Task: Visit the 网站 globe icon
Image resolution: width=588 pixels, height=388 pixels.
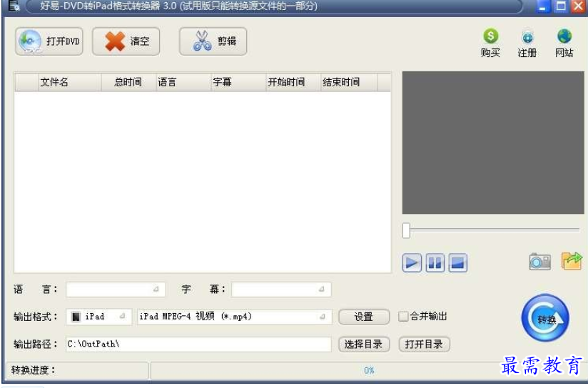Action: pos(564,43)
